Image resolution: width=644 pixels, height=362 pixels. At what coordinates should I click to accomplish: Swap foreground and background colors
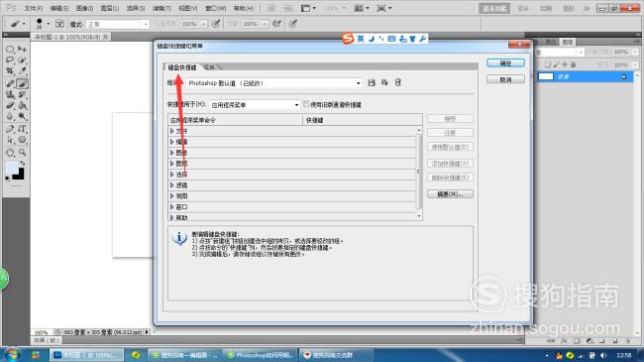[23, 164]
